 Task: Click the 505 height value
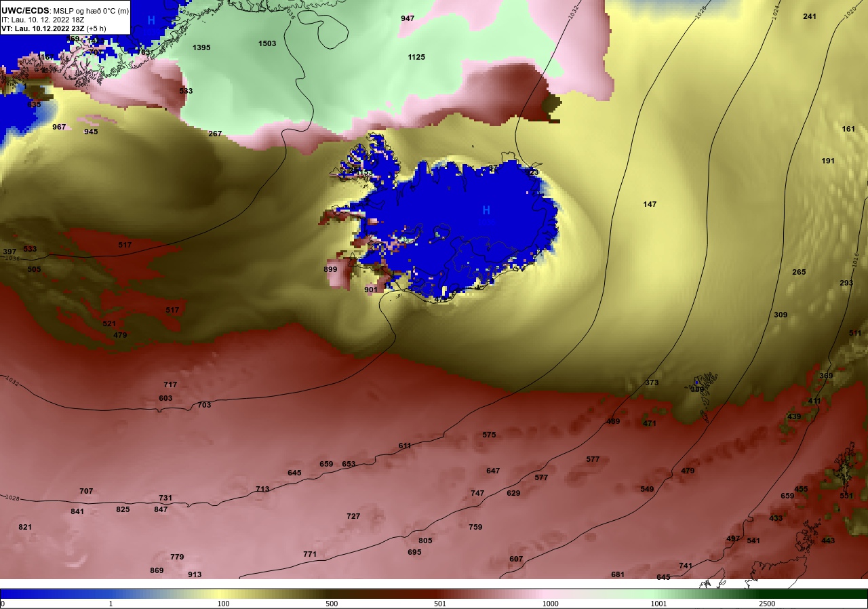(34, 269)
